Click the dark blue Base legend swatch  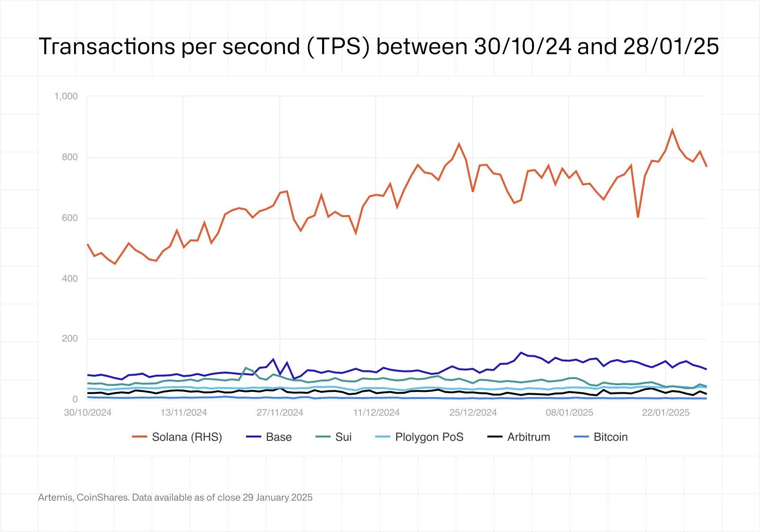254,437
